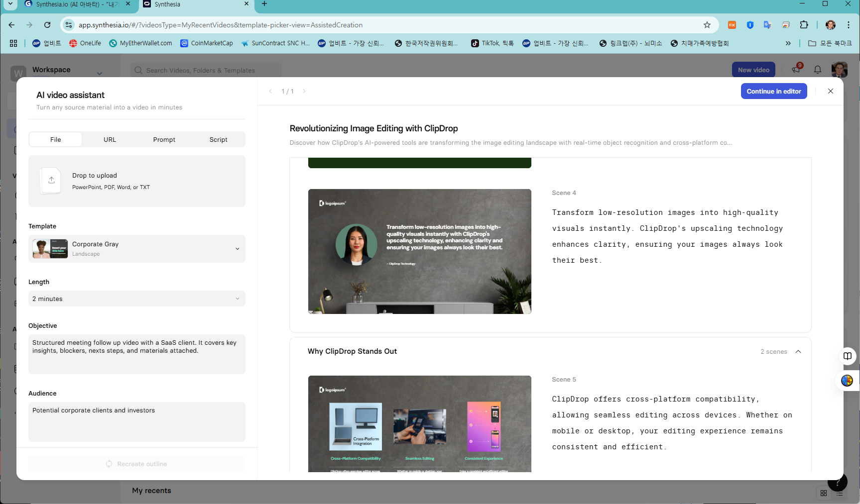
Task: Open new browser tab
Action: click(264, 4)
